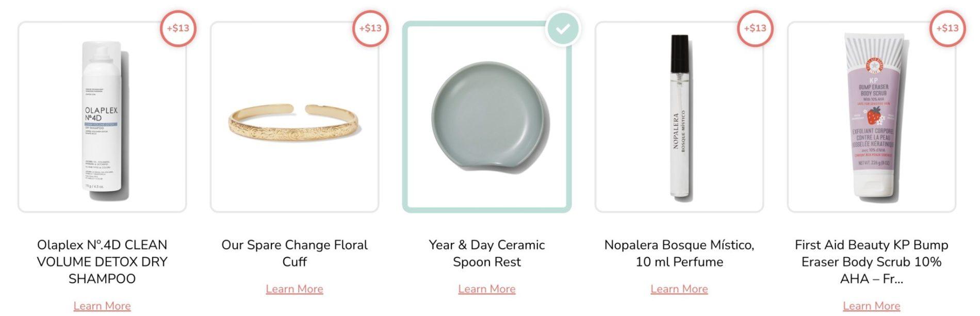Open Learn More under Olaplex dry shampoo
Image resolution: width=980 pixels, height=316 pixels.
click(x=102, y=306)
